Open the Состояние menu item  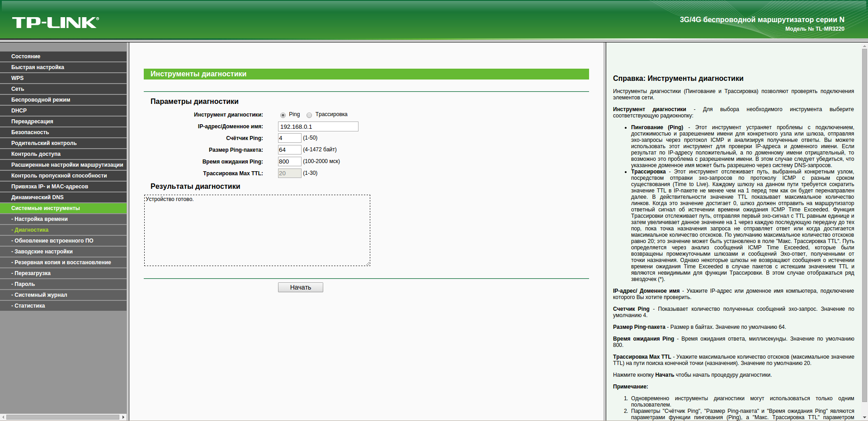pyautogui.click(x=26, y=56)
